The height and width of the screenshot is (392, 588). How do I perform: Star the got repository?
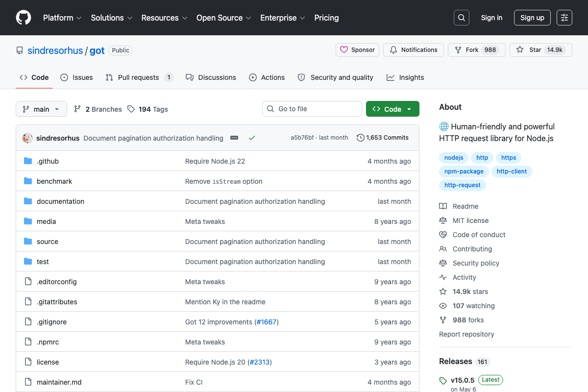541,50
